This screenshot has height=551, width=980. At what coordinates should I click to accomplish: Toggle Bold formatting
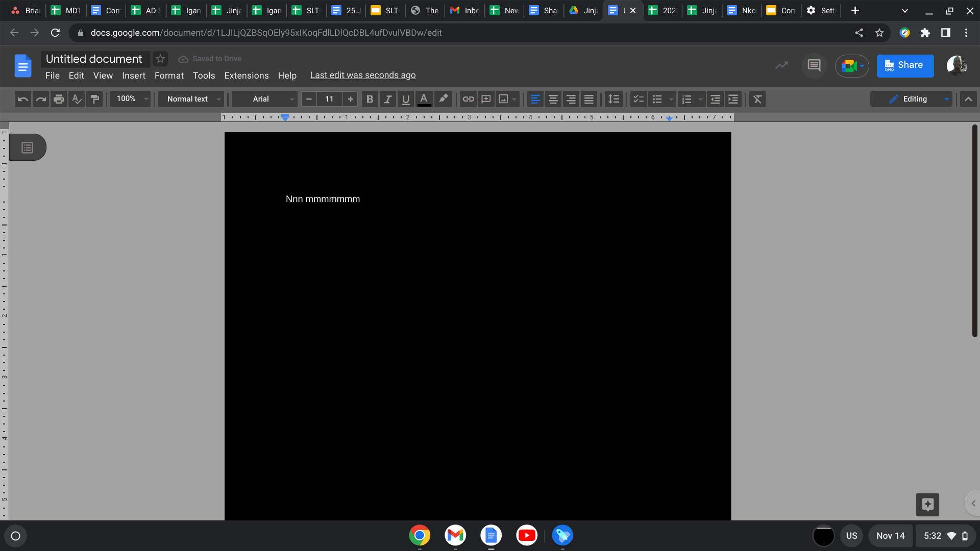[370, 99]
